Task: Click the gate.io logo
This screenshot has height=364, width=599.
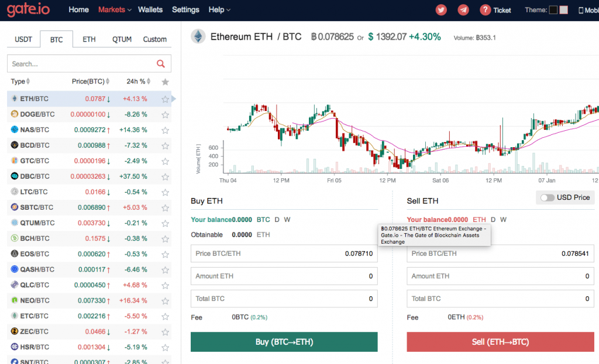Action: click(29, 9)
